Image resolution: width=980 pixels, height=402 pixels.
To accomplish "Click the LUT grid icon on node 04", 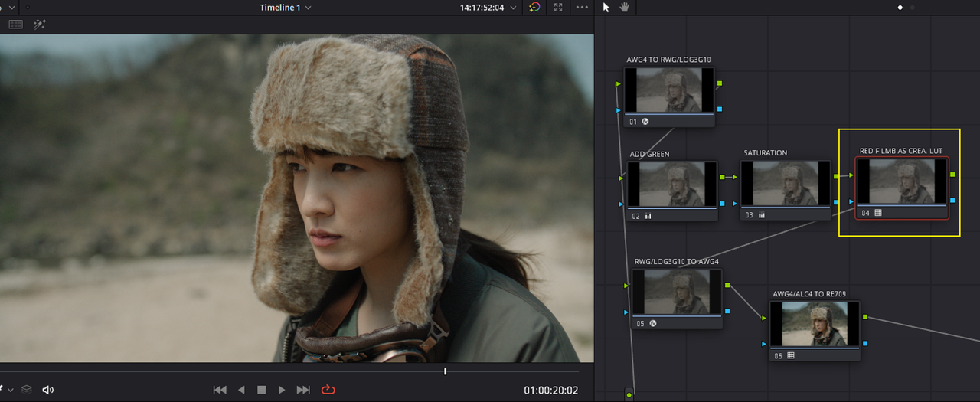I will pyautogui.click(x=878, y=213).
